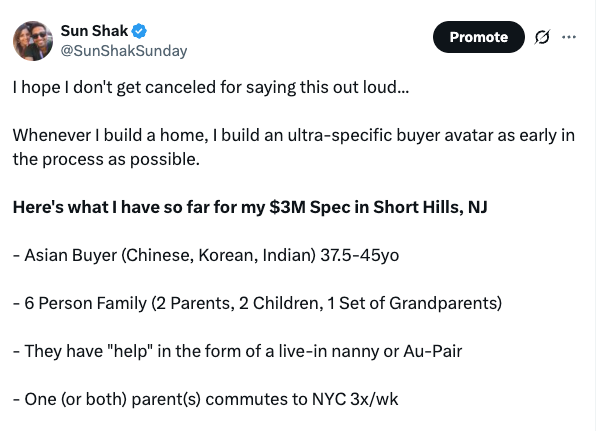Click the line about getting canceled
596x431 pixels.
coord(211,87)
